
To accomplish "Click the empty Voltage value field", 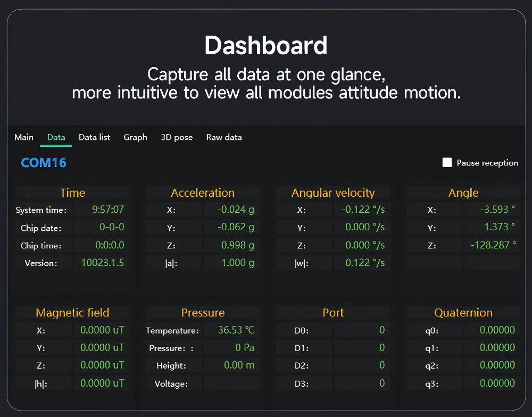I will tap(232, 383).
